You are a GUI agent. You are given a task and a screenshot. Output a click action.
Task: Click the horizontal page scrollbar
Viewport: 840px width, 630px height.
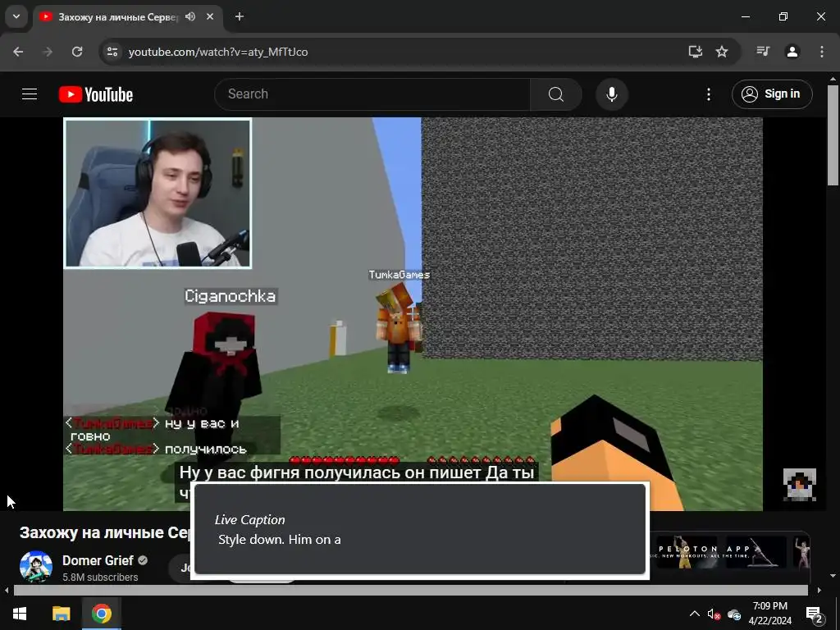pyautogui.click(x=411, y=591)
